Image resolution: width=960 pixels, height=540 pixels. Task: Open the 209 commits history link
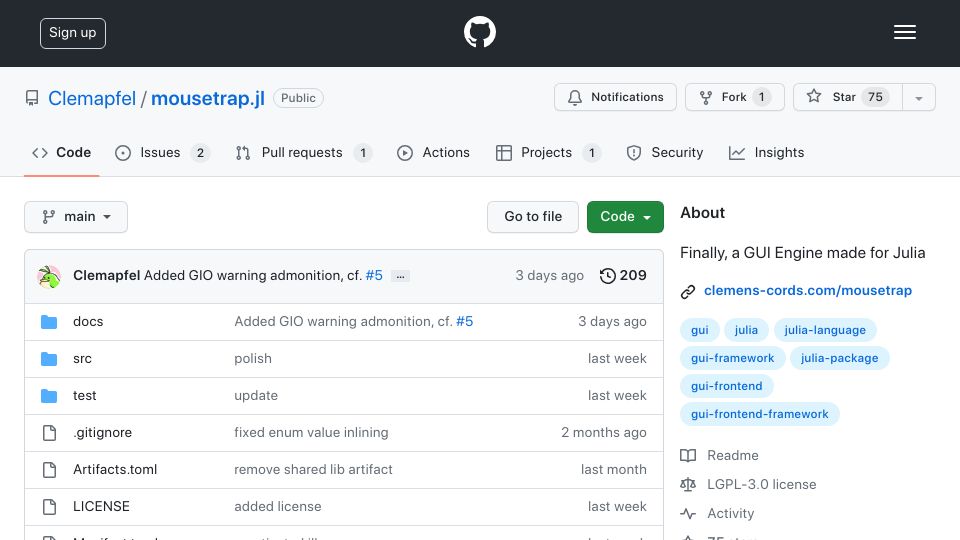tap(623, 276)
